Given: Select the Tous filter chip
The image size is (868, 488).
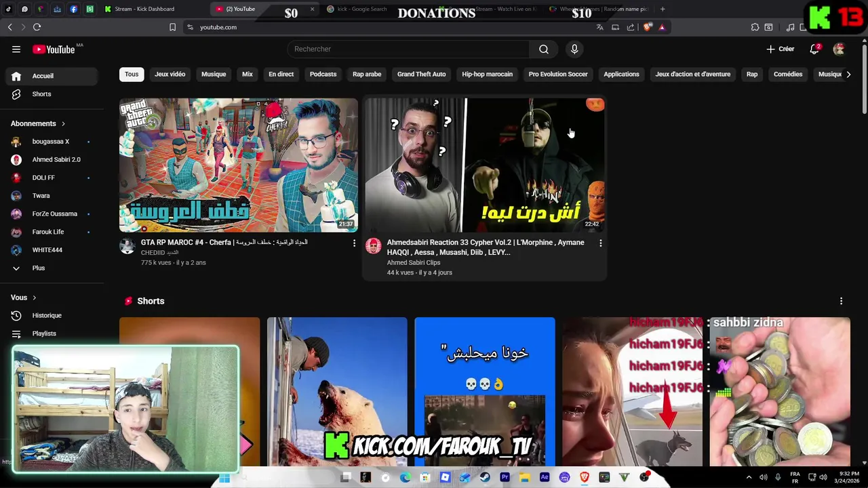Looking at the screenshot, I should (132, 74).
